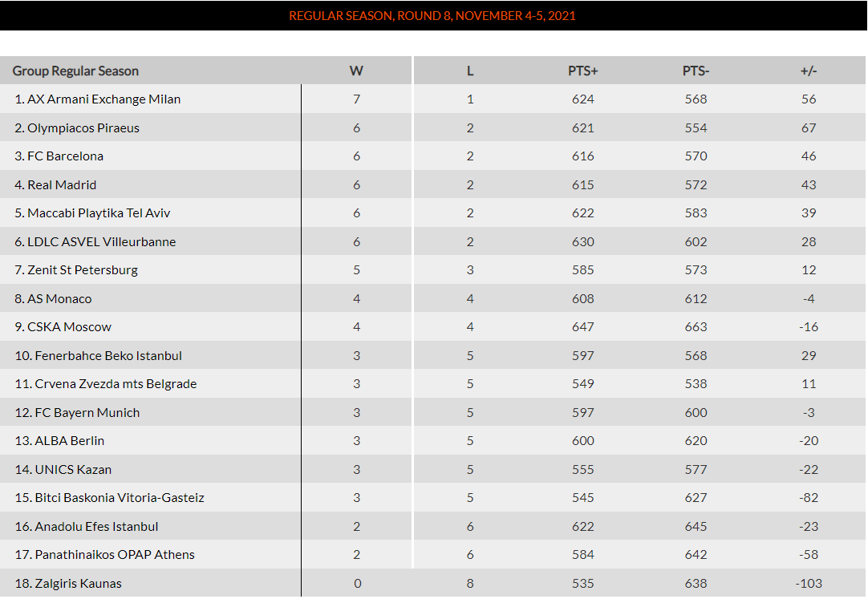Click the L column header

point(470,71)
